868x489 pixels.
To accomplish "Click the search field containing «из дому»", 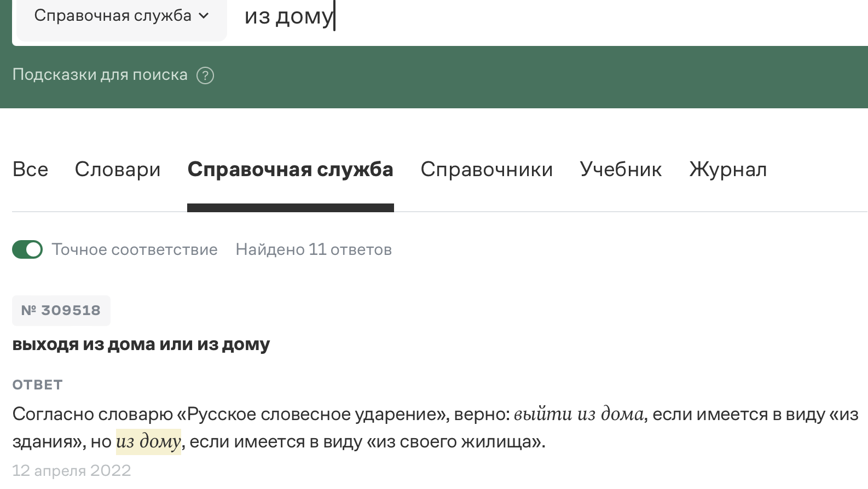I will [493, 17].
